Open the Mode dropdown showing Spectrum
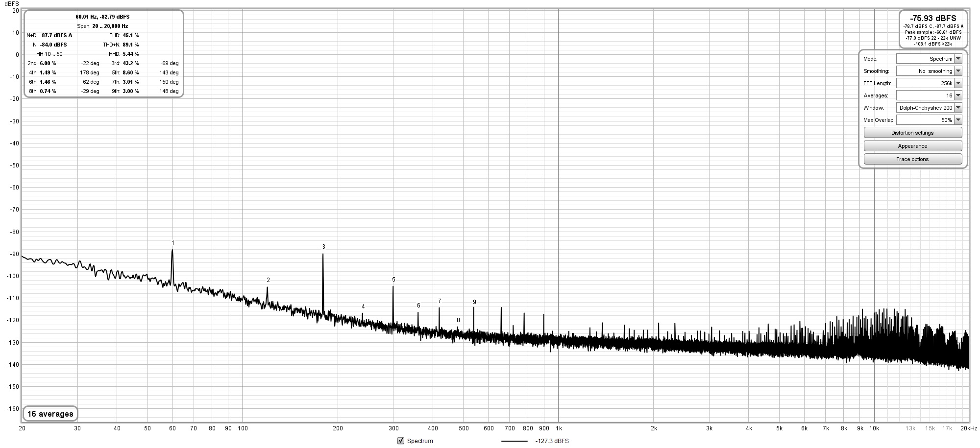Viewport: 980px width, 448px height. (929, 59)
